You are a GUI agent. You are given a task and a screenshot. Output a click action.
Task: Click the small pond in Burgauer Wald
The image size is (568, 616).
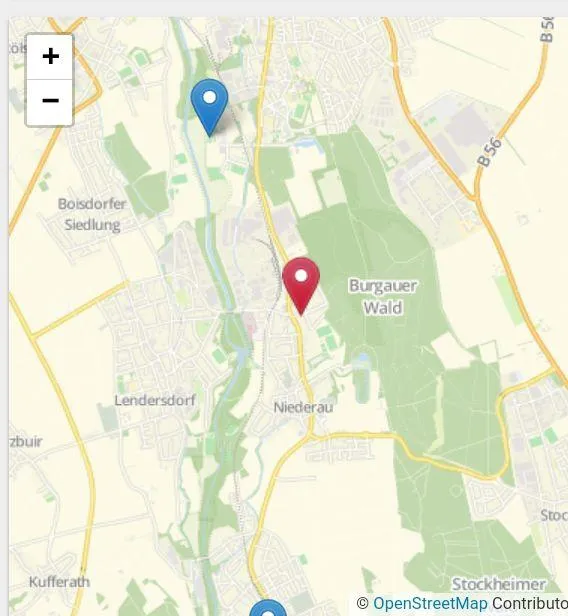pyautogui.click(x=363, y=358)
